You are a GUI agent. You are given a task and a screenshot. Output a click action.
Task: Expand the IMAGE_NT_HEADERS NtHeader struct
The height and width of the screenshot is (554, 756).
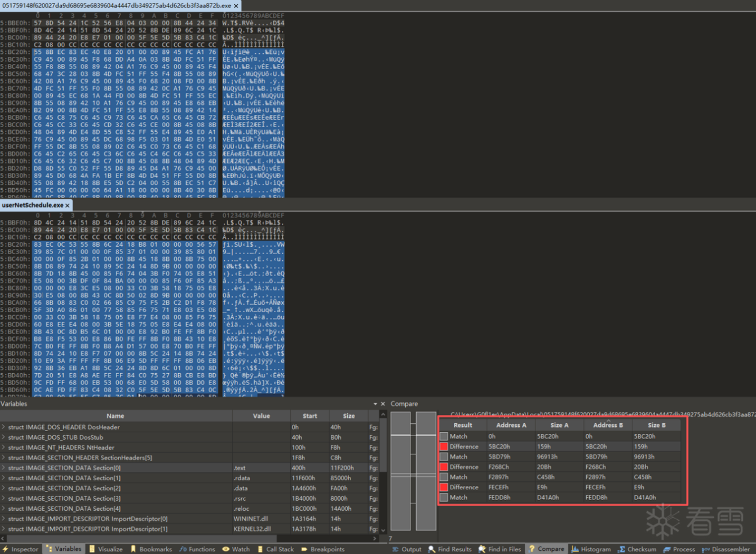tap(4, 448)
